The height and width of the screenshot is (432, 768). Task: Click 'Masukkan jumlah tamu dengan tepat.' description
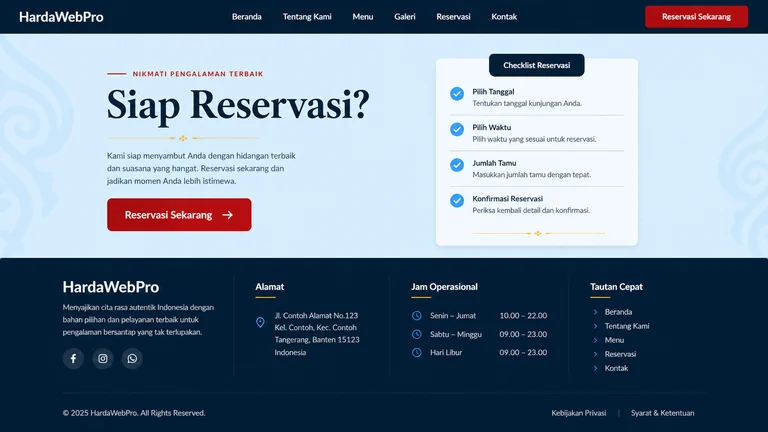coord(531,175)
